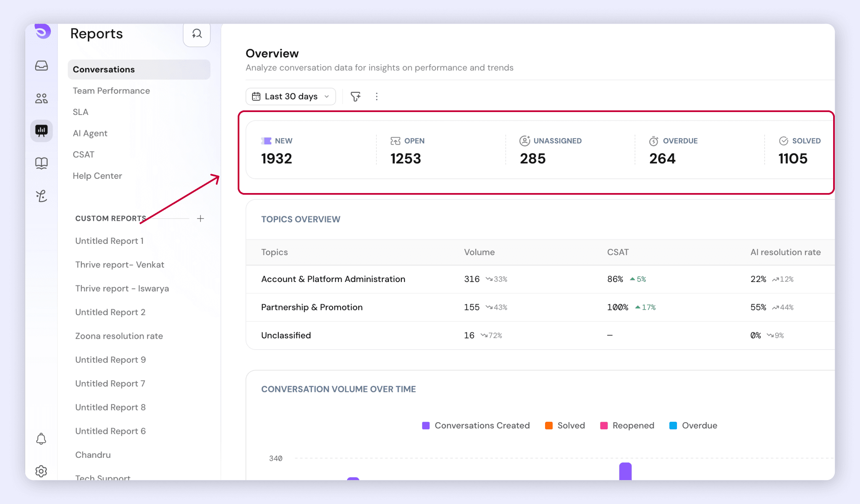Click the Open conversations icon
Viewport: 860px width, 504px height.
tap(396, 141)
